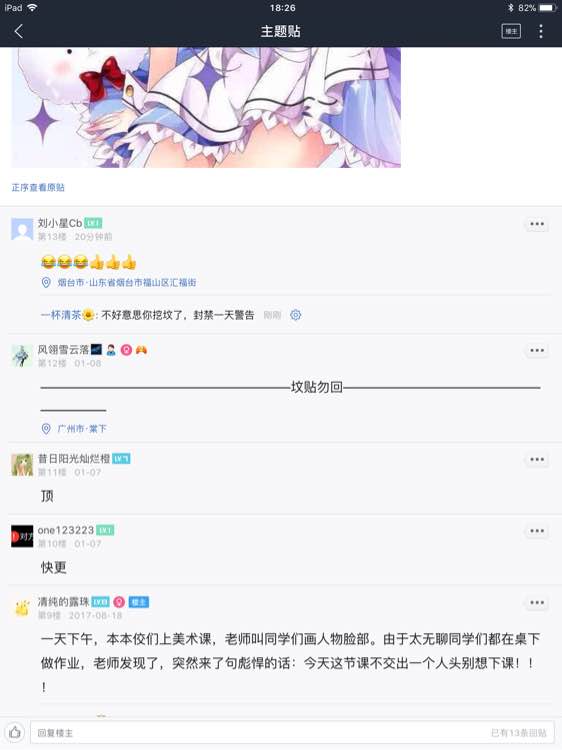Viewport: 562px width, 750px height.
Task: Open options for 刘小星Cb's reply
Action: pos(537,224)
